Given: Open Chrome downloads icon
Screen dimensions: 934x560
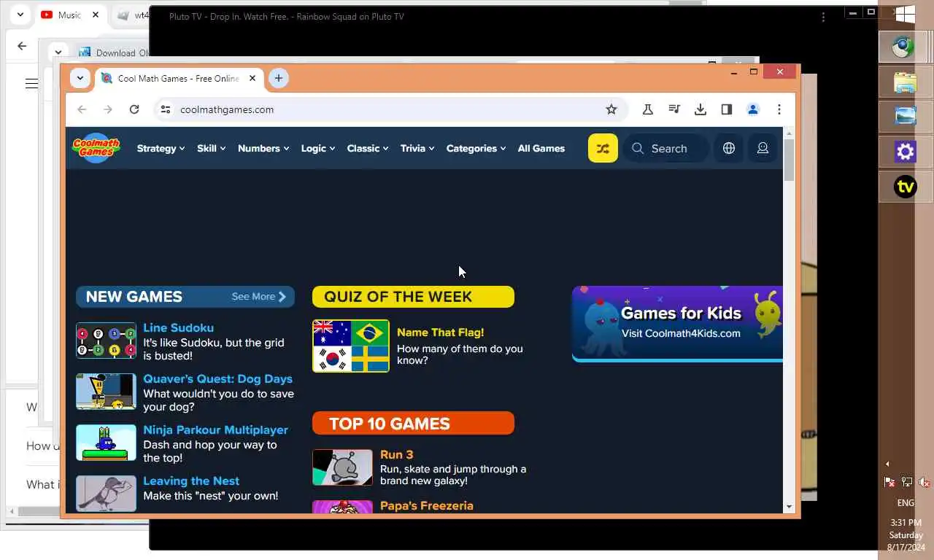Looking at the screenshot, I should (700, 109).
